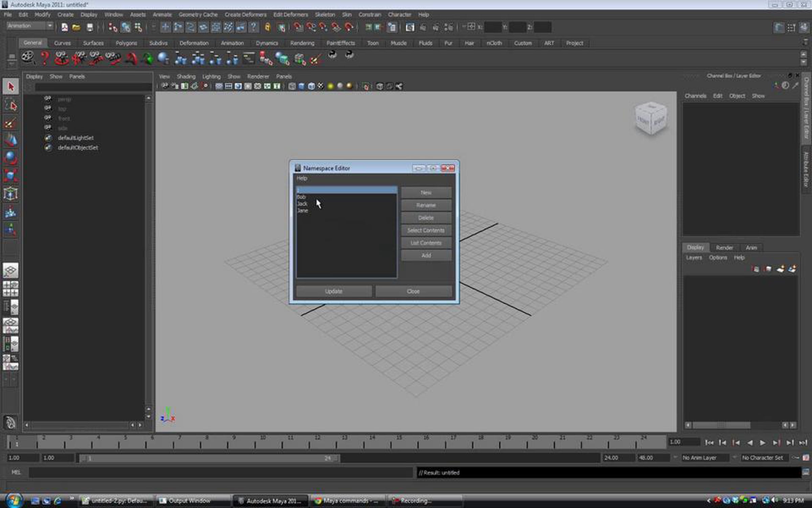Toggle the animation preferences button

[x=806, y=458]
